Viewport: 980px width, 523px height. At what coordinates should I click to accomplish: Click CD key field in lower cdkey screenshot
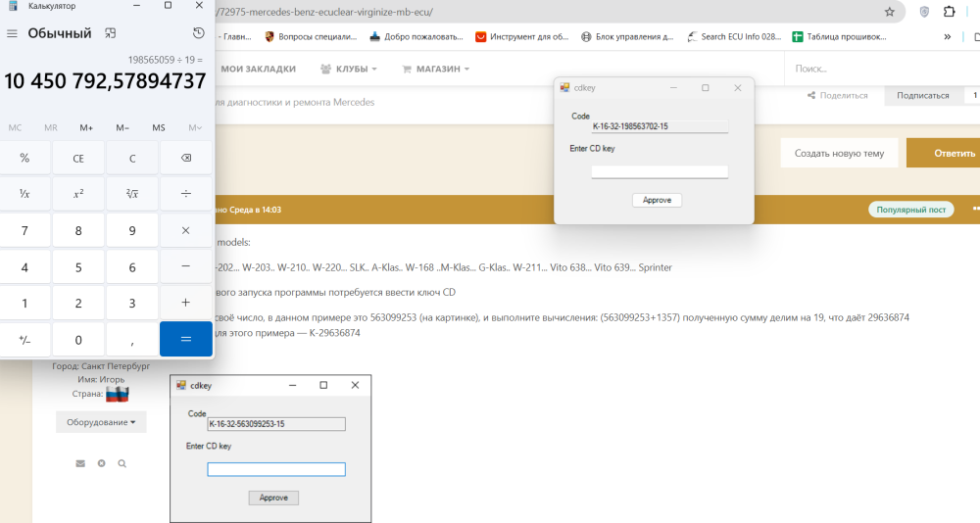(x=276, y=469)
